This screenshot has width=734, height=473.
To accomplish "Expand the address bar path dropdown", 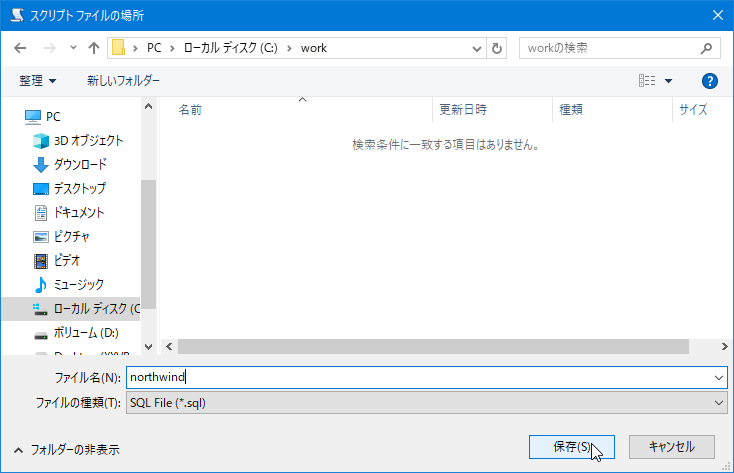I will click(x=475, y=48).
